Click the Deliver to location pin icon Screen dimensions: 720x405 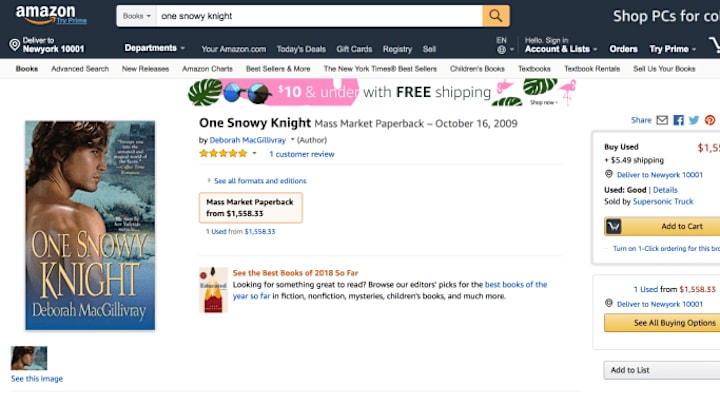(15, 45)
